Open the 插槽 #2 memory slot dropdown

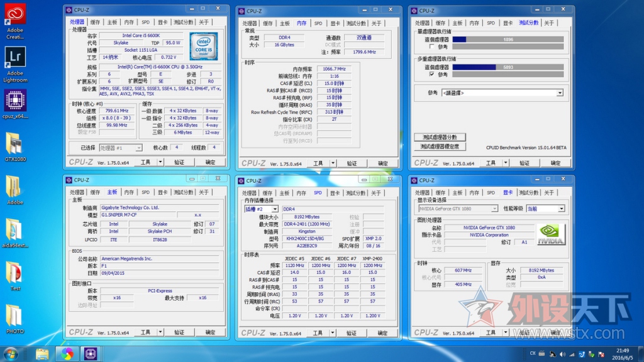[274, 209]
